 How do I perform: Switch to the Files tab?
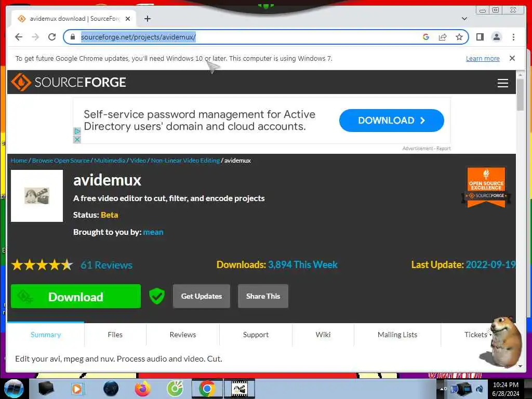pyautogui.click(x=115, y=335)
